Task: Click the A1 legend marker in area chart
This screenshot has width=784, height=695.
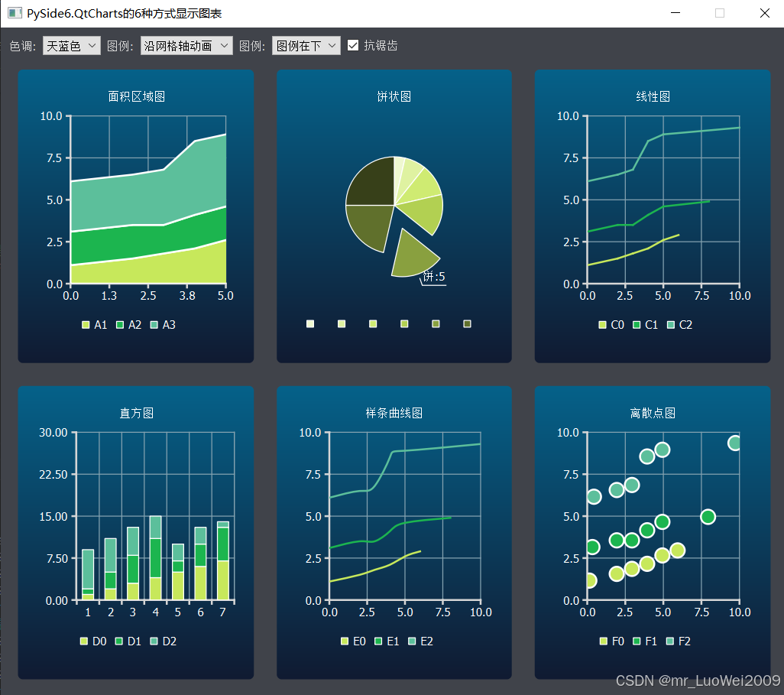Action: click(86, 325)
